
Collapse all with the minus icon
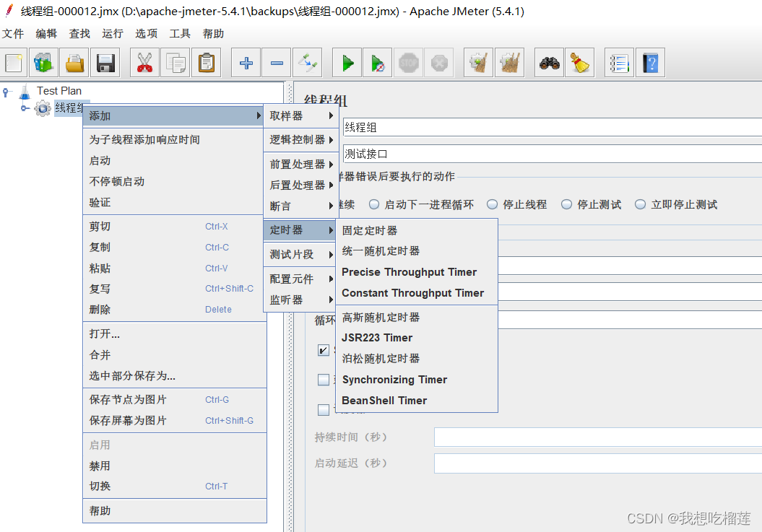pos(277,63)
